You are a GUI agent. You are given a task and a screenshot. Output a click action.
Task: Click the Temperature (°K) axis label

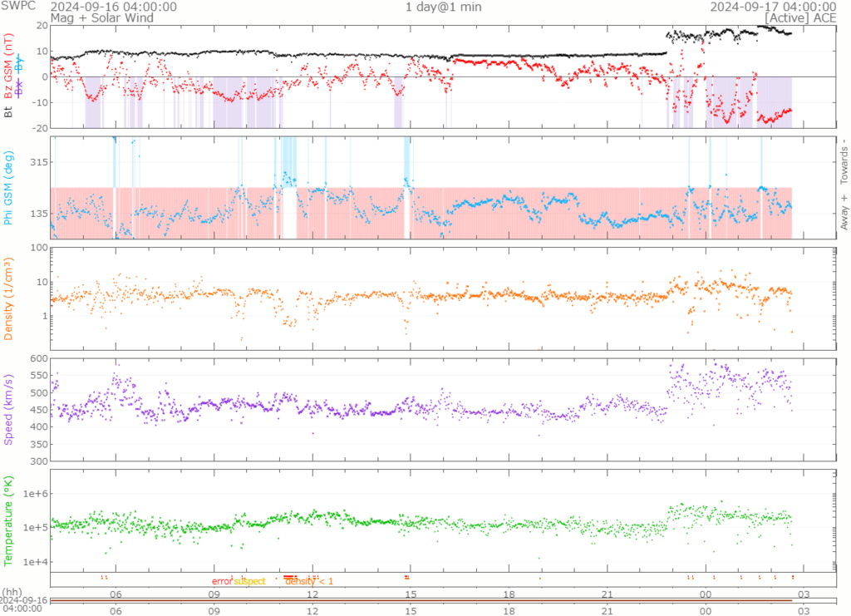click(9, 520)
